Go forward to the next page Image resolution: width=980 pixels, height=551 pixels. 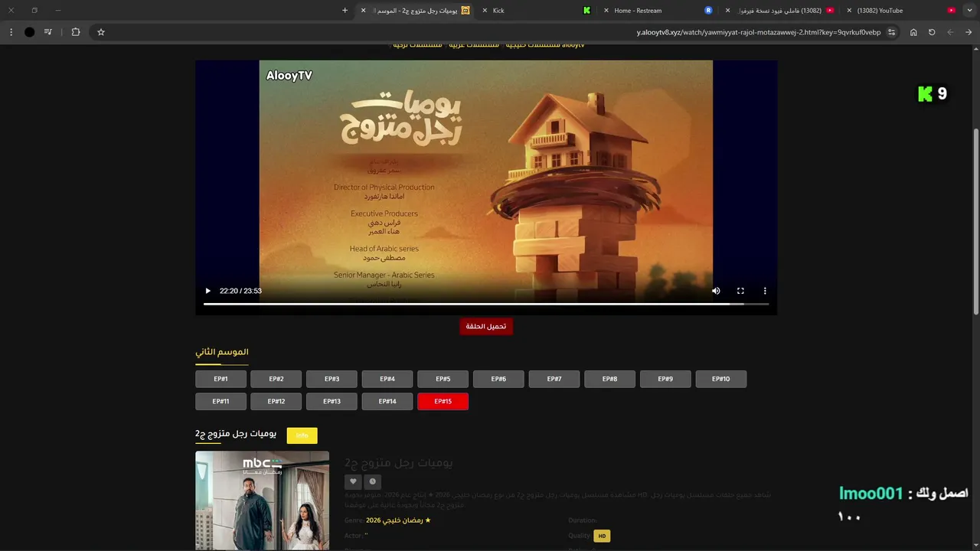coord(950,32)
